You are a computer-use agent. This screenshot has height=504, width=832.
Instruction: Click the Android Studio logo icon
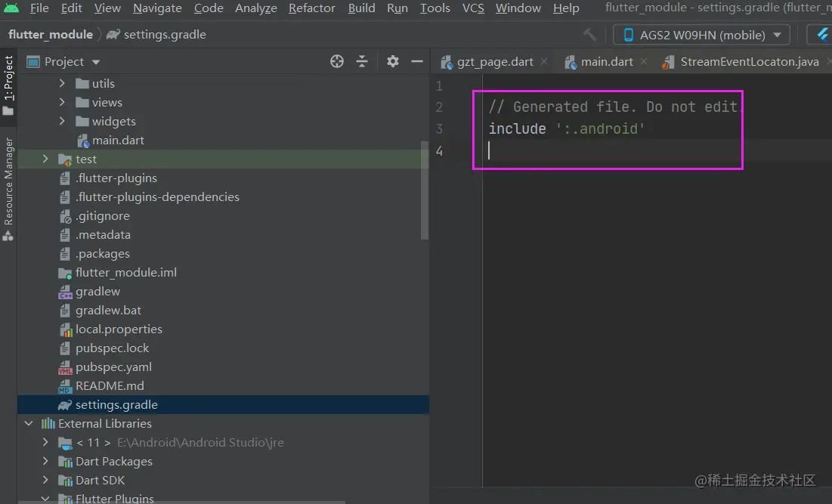tap(11, 8)
